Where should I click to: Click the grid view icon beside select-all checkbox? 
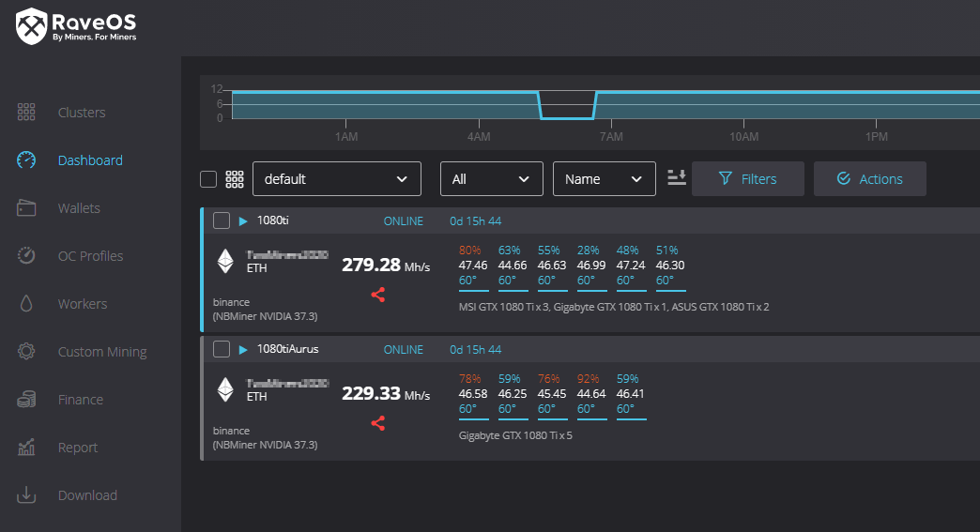click(235, 179)
